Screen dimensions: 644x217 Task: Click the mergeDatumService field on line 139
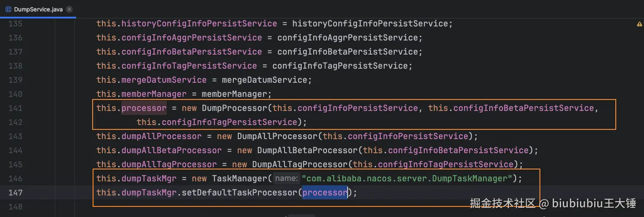(164, 80)
